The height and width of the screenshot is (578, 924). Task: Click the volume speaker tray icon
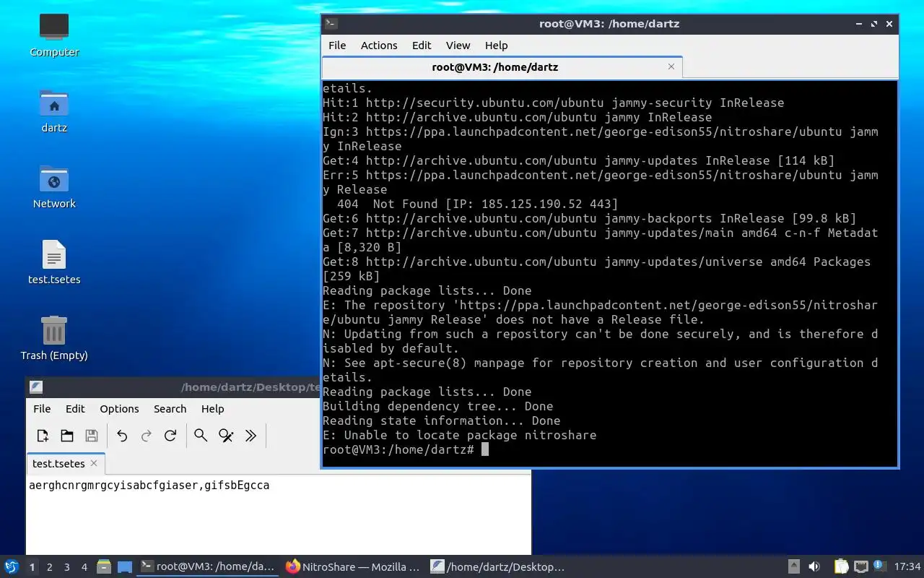[814, 567]
